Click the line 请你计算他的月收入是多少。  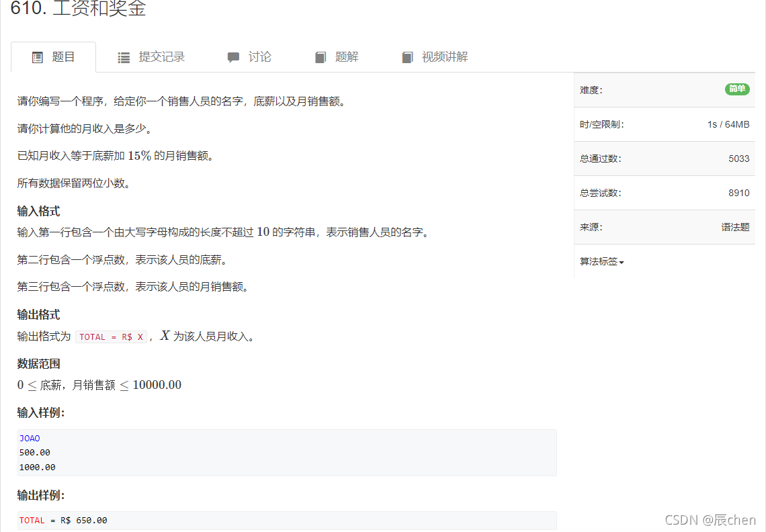point(85,129)
